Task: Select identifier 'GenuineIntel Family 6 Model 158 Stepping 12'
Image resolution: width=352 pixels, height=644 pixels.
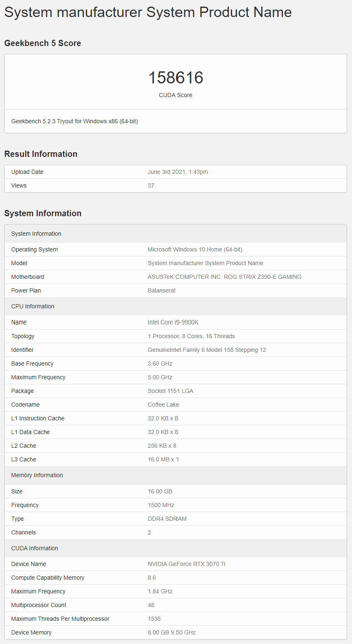Action: tap(207, 350)
